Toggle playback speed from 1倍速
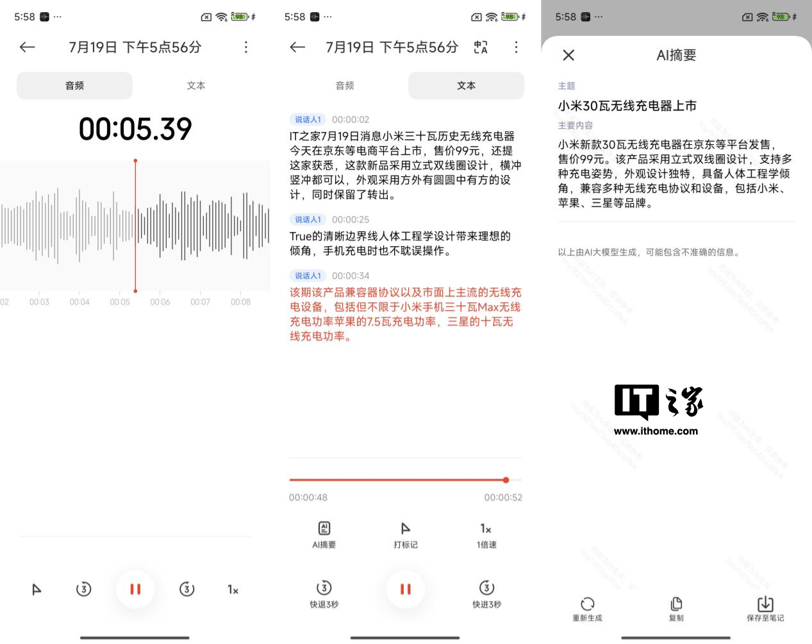The height and width of the screenshot is (644, 812). tap(486, 534)
